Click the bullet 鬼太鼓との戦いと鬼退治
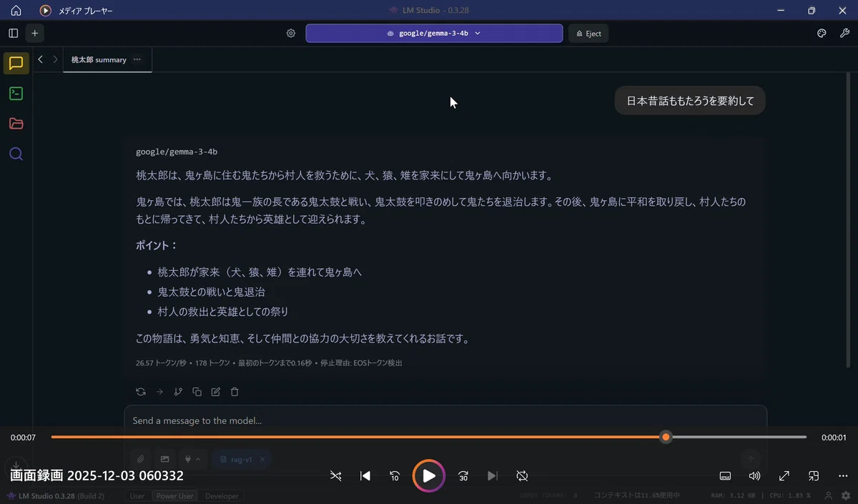 212,292
